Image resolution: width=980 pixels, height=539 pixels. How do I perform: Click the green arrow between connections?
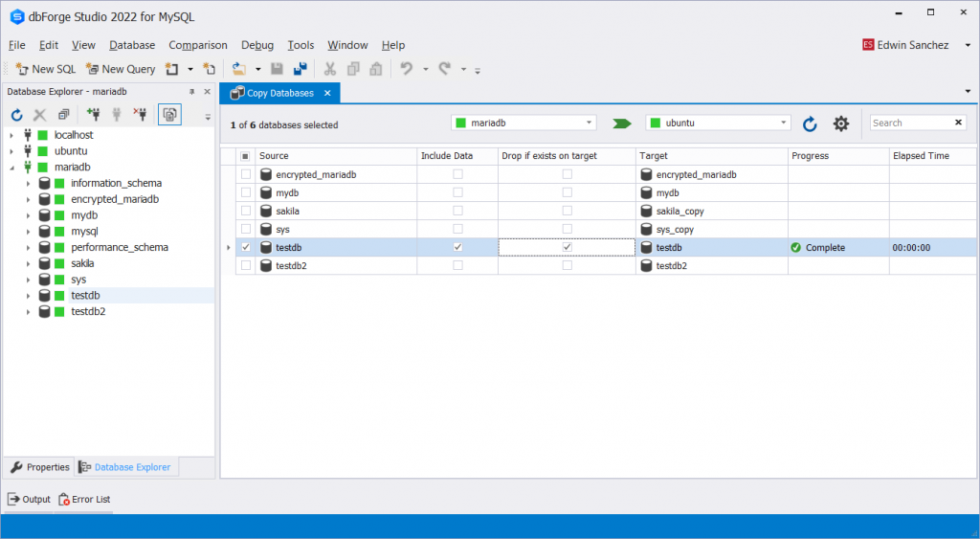[x=621, y=124]
